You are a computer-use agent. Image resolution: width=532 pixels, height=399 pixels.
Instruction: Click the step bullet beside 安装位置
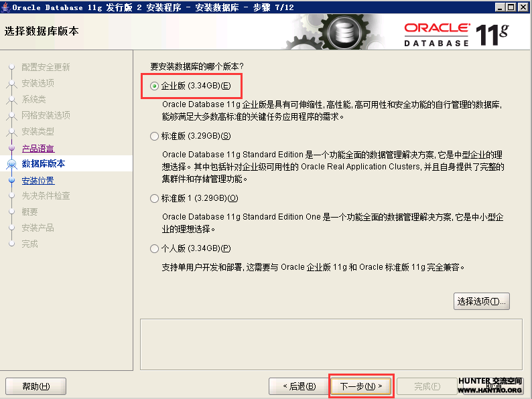click(x=11, y=181)
